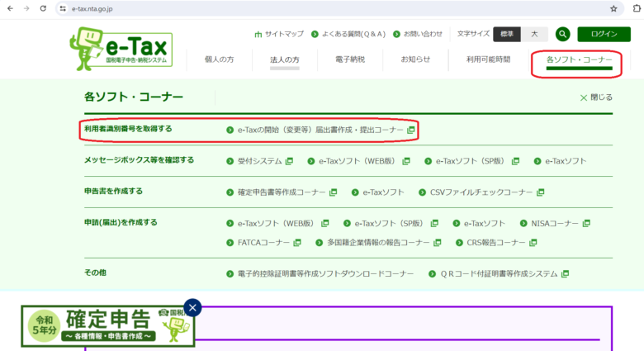This screenshot has width=644, height=351.
Task: Open e-Taxソフト(SP版) in 申請(届出) row
Action: [389, 224]
